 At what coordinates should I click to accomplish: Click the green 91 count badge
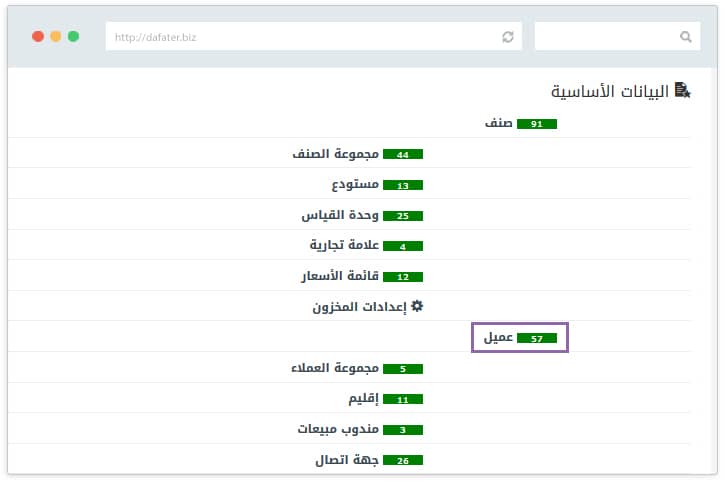(x=536, y=124)
